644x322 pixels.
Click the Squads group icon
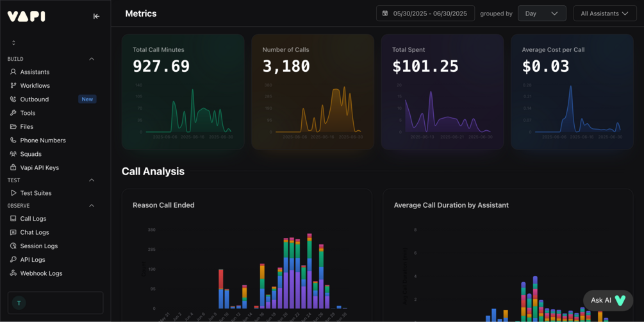tap(13, 154)
